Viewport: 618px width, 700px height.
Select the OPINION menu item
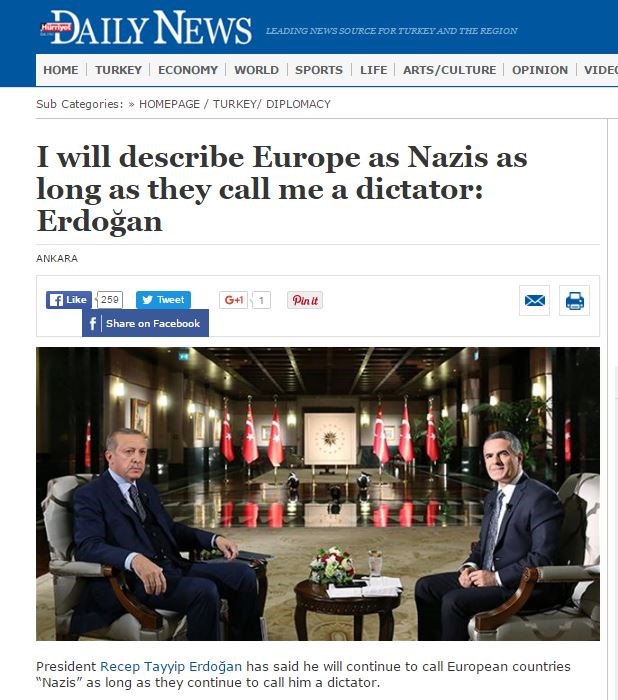point(540,70)
